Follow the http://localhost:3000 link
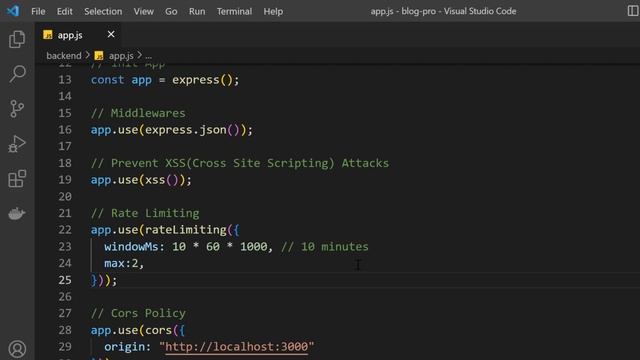Screen dimensions: 640x360 pyautogui.click(x=237, y=347)
